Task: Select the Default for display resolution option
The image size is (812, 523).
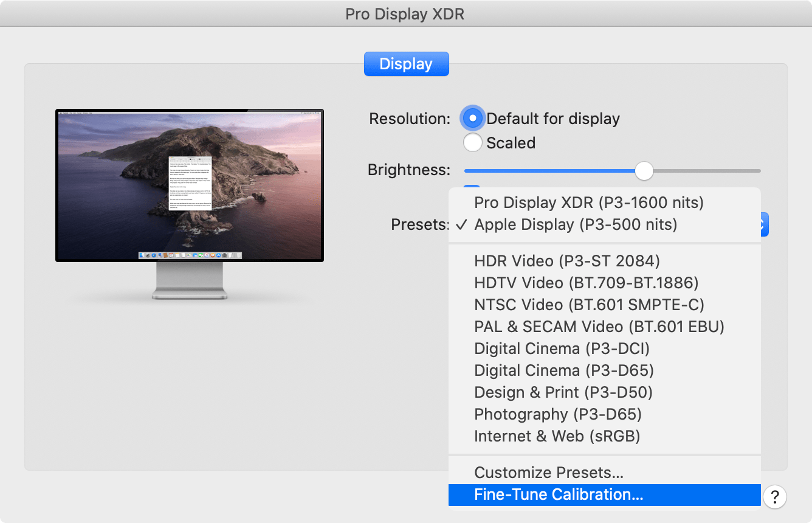Action: [472, 118]
